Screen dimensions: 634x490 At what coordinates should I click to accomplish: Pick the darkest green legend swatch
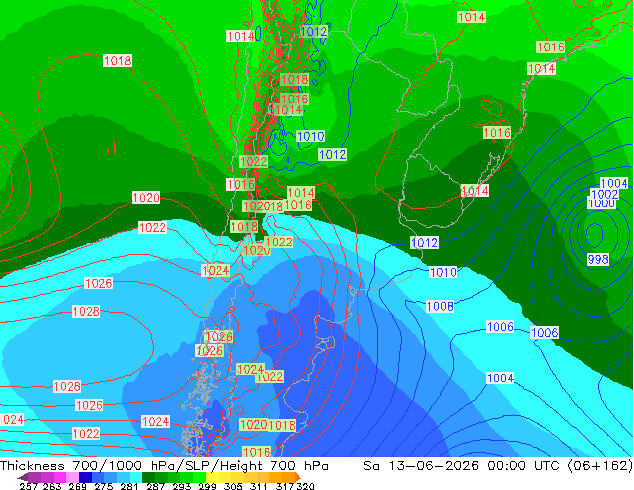click(x=148, y=477)
